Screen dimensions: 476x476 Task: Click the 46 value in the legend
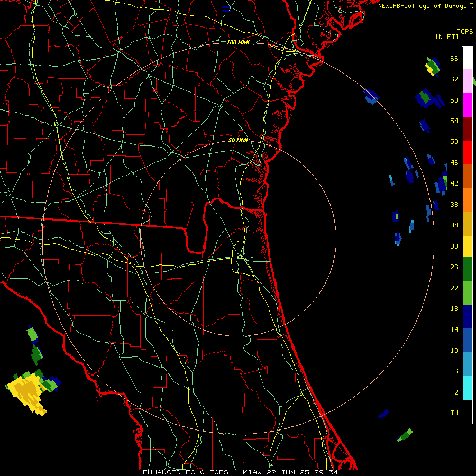(454, 163)
